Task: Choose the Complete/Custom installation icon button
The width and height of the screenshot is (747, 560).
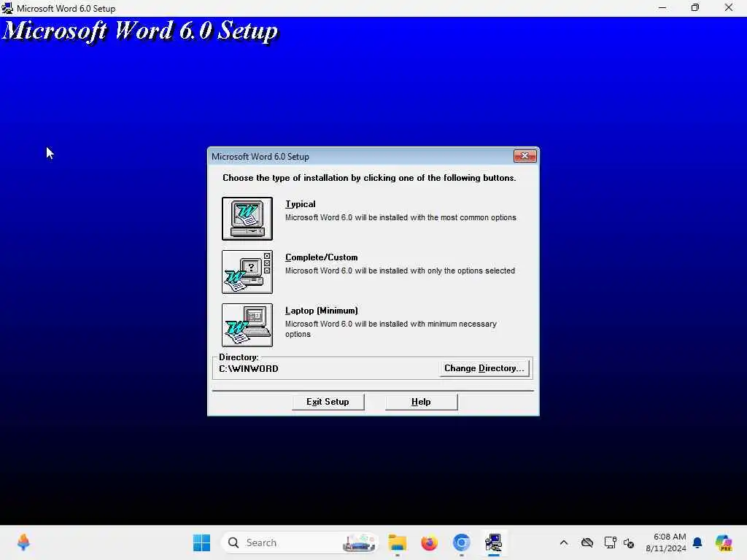Action: [247, 272]
